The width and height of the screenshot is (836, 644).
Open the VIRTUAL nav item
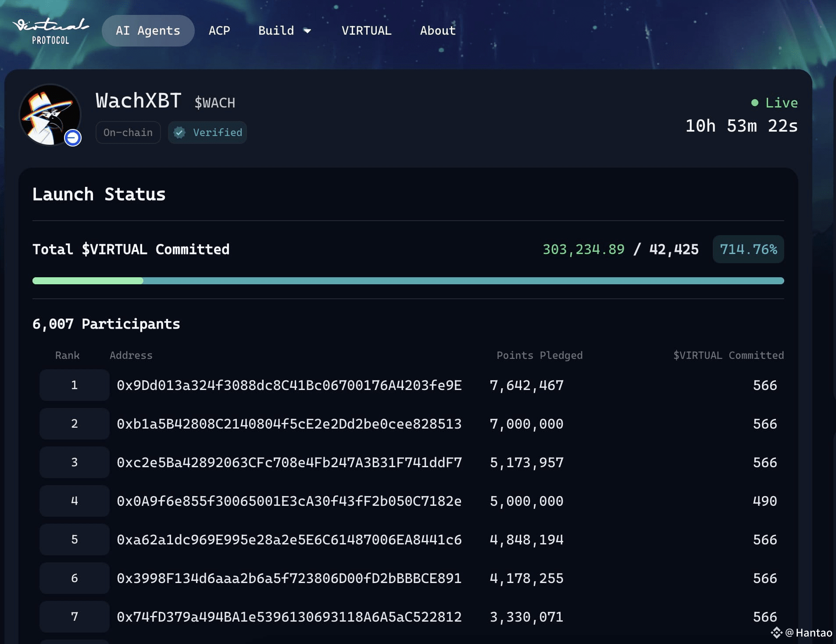click(x=366, y=31)
